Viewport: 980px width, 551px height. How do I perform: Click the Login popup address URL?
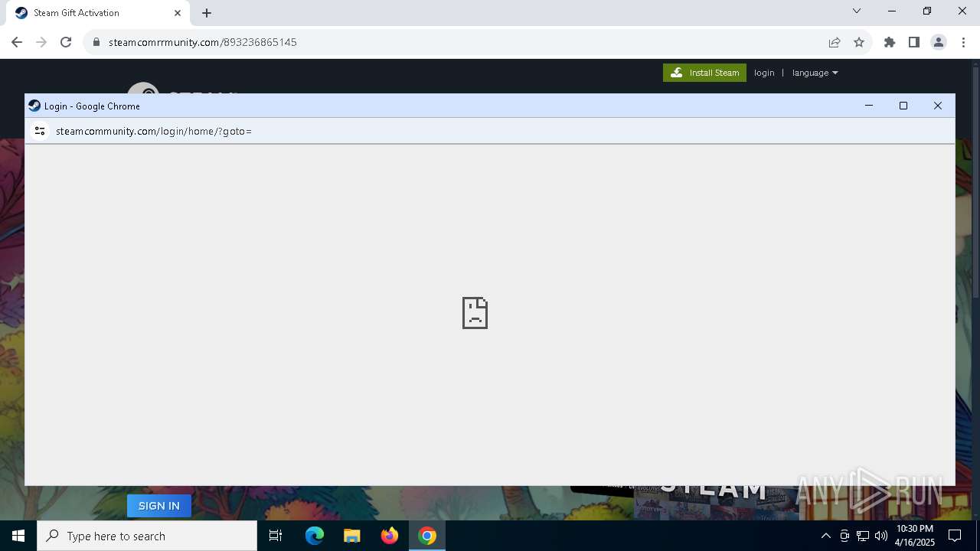tap(154, 131)
